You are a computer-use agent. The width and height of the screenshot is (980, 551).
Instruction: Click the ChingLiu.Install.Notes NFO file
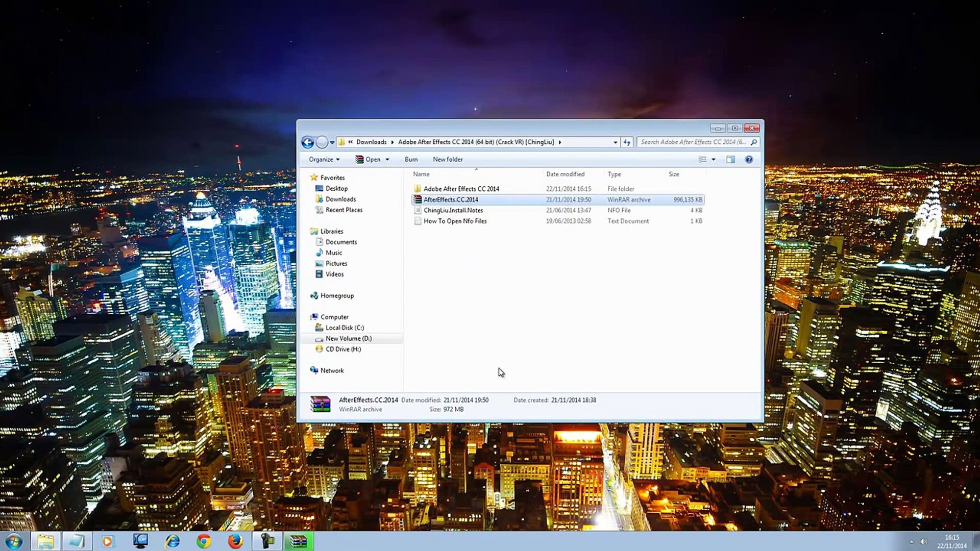pyautogui.click(x=453, y=210)
